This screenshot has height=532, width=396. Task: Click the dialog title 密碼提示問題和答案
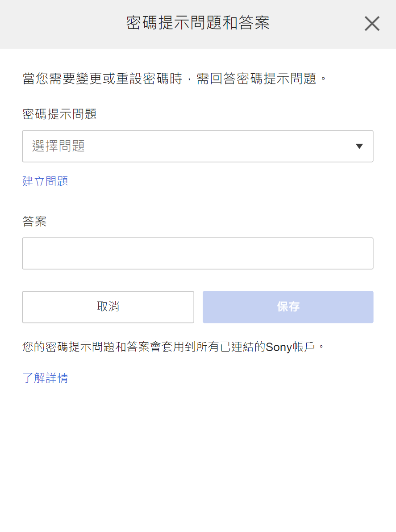pyautogui.click(x=198, y=23)
